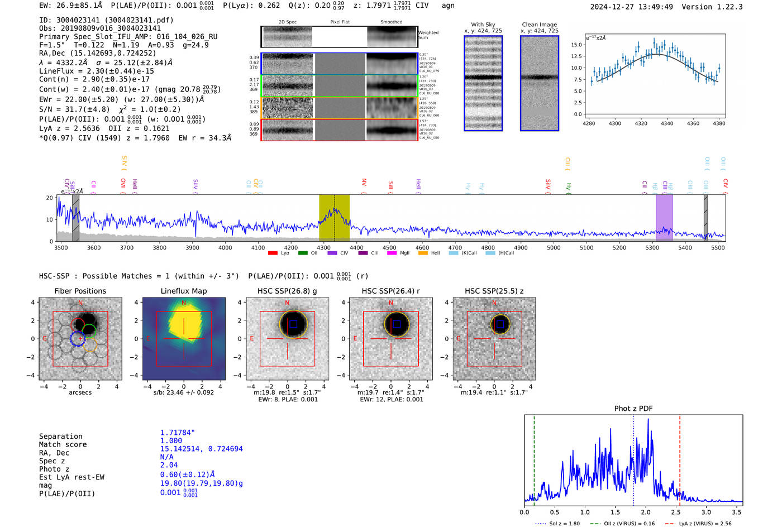Click the Weighted Sum 2D spectrum strip

[x=339, y=37]
